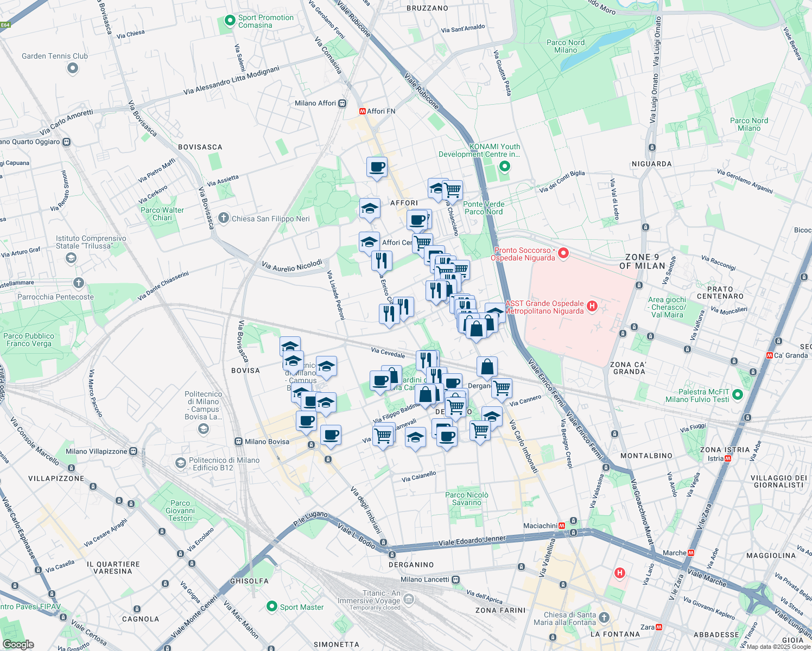Select the school marker beside Affori Centro label
Viewport: 812px width, 651px height.
tap(369, 243)
